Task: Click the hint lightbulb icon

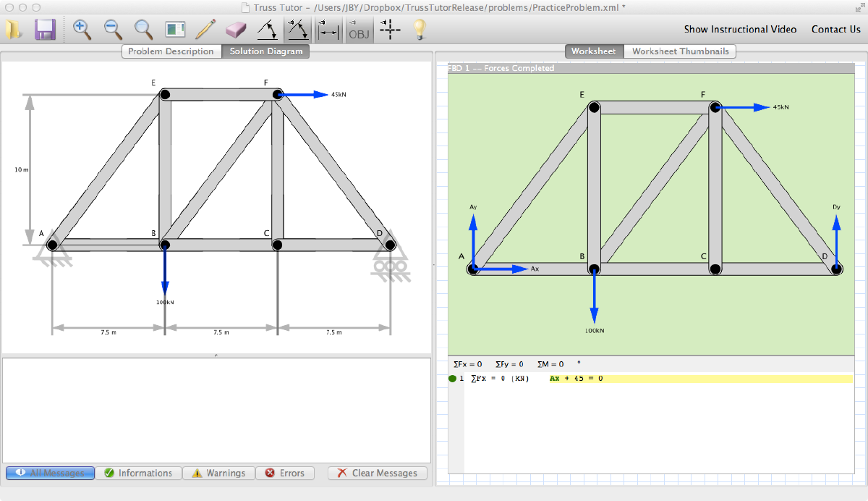Action: point(420,30)
